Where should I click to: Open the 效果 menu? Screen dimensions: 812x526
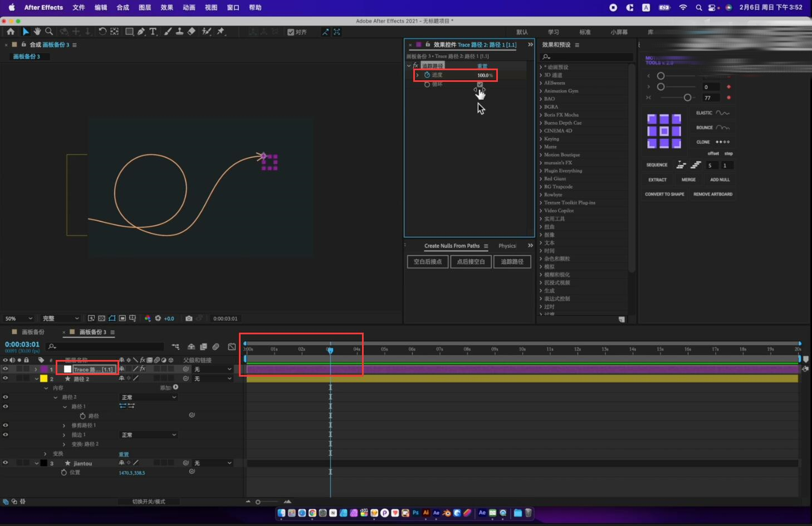click(x=167, y=8)
